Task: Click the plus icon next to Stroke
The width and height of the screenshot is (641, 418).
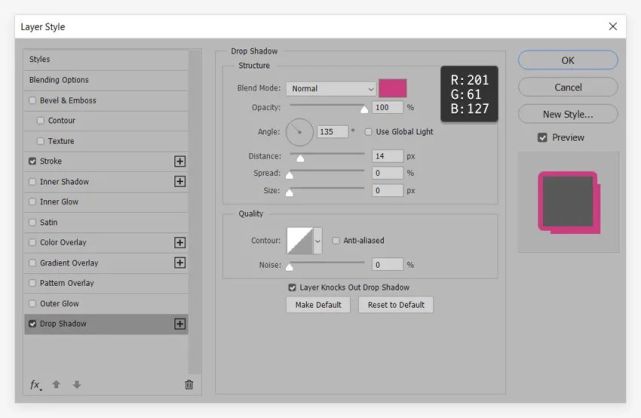Action: [179, 161]
